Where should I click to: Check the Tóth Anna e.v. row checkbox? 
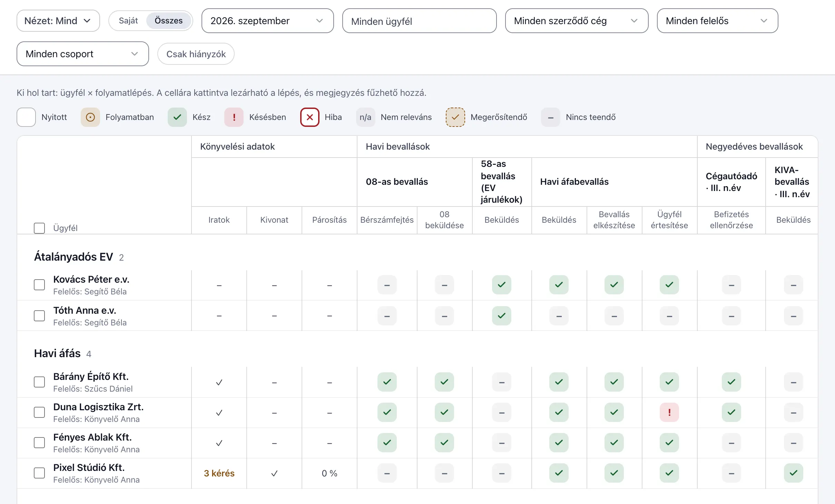click(x=39, y=316)
